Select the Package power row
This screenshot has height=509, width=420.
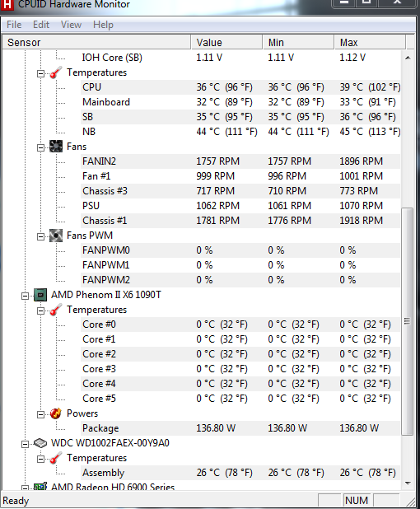240,428
